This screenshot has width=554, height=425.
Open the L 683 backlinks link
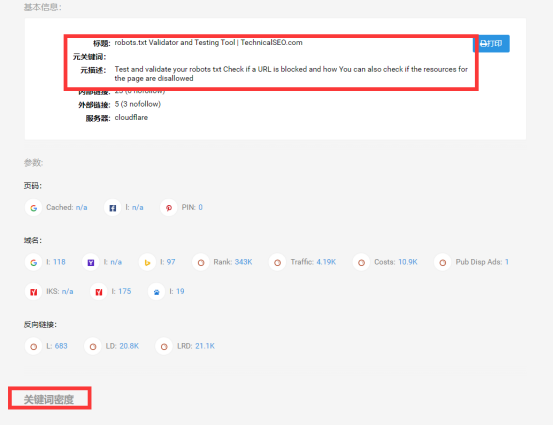61,346
